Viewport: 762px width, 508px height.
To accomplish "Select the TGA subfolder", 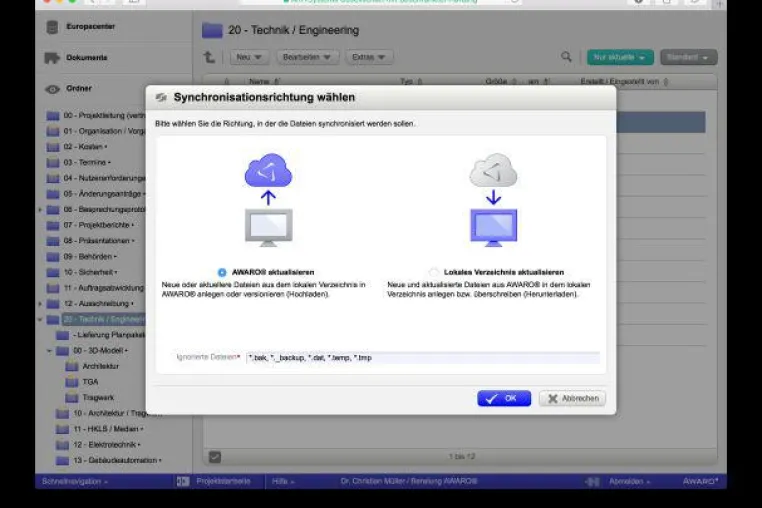I will pyautogui.click(x=90, y=382).
